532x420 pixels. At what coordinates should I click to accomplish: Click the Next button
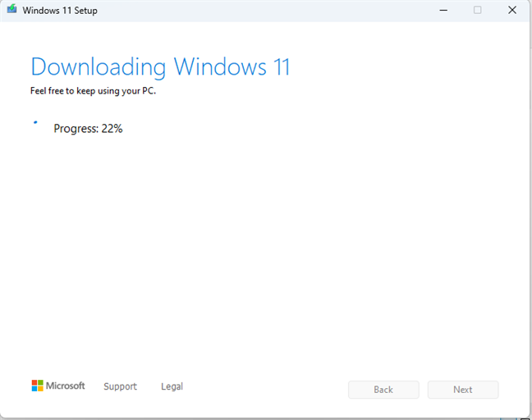tap(463, 390)
